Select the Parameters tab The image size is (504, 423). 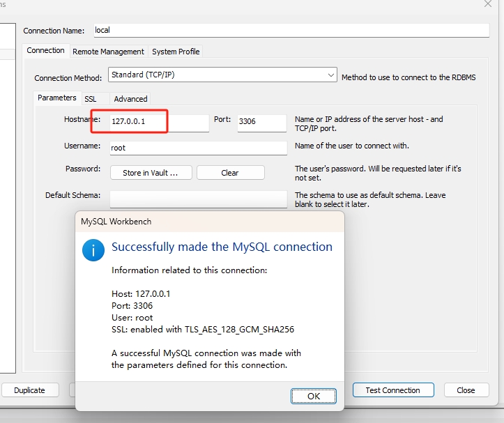click(x=57, y=98)
